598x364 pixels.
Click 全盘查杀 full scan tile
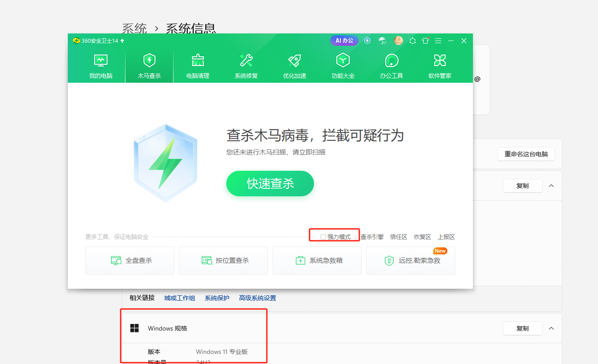130,261
